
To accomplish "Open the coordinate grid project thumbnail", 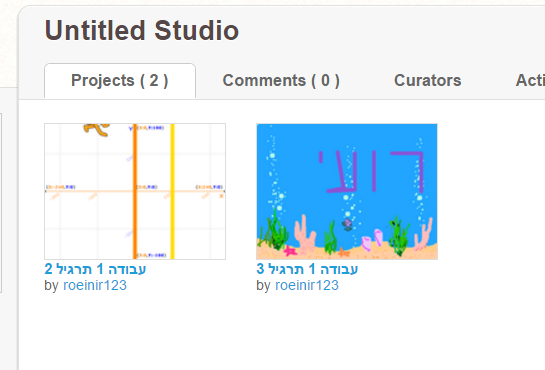I will [x=135, y=191].
